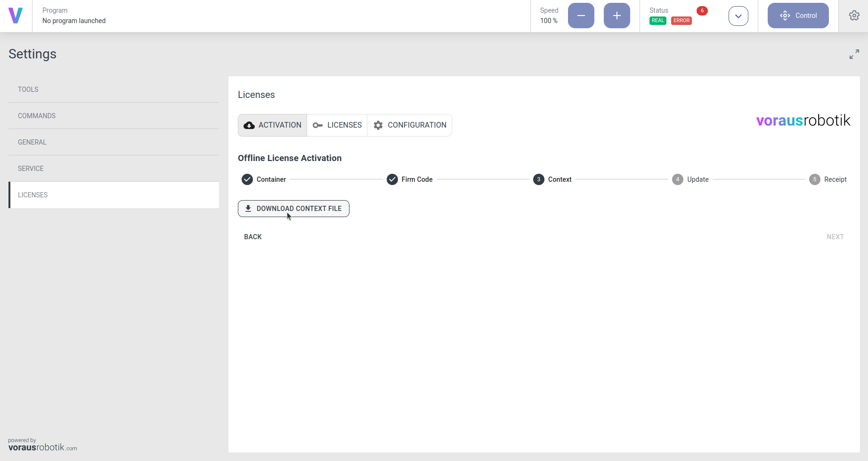The width and height of the screenshot is (868, 461).
Task: Open the settings gear icon
Action: pos(854,16)
